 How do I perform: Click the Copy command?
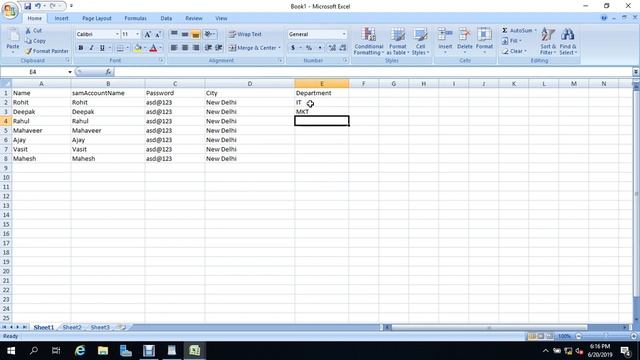[x=36, y=41]
